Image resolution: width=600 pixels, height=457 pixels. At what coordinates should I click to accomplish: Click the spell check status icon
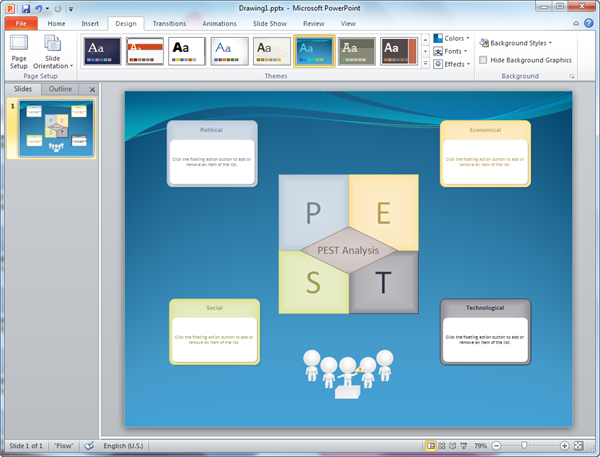89,446
